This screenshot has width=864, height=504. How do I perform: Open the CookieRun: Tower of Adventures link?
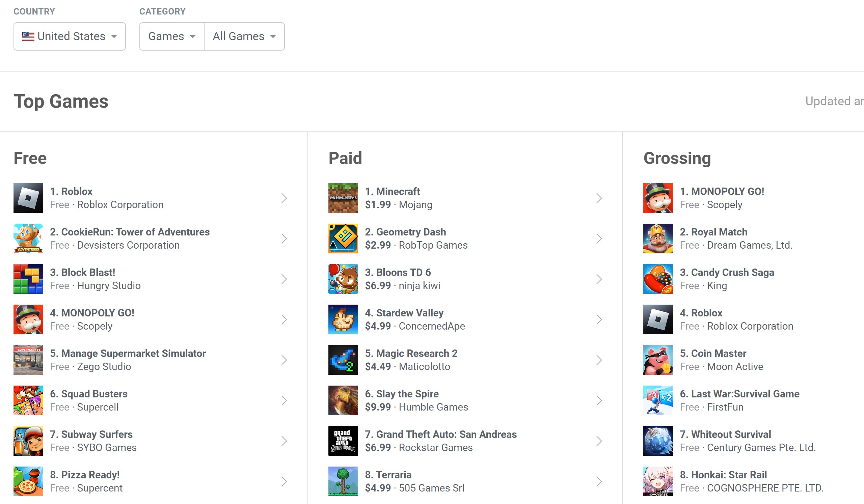130,232
